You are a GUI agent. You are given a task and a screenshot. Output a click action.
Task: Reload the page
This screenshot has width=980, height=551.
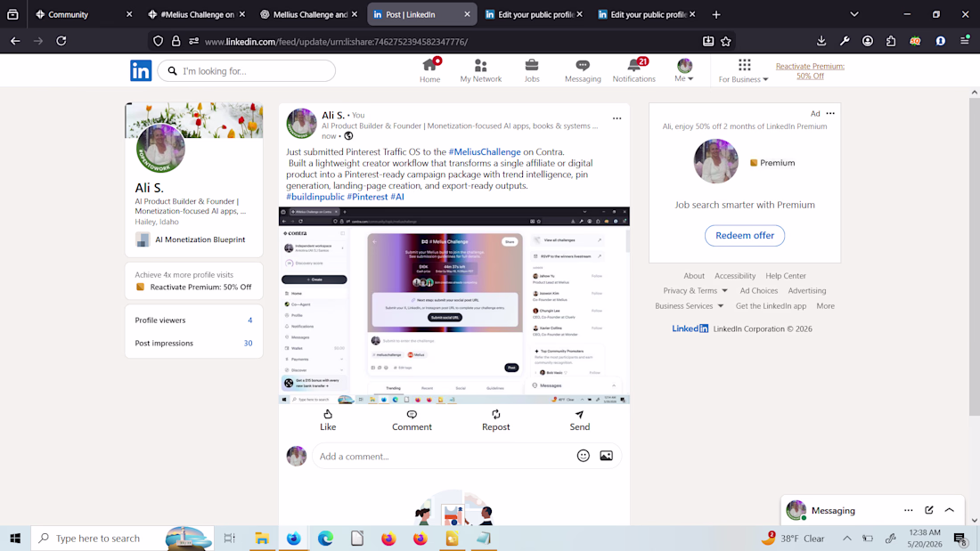pyautogui.click(x=61, y=41)
